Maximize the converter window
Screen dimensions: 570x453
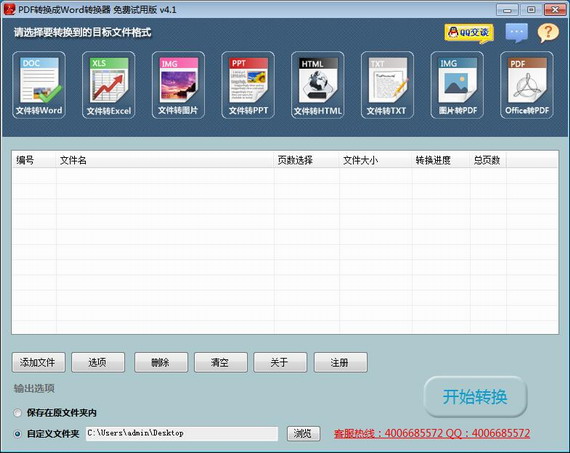[531, 10]
